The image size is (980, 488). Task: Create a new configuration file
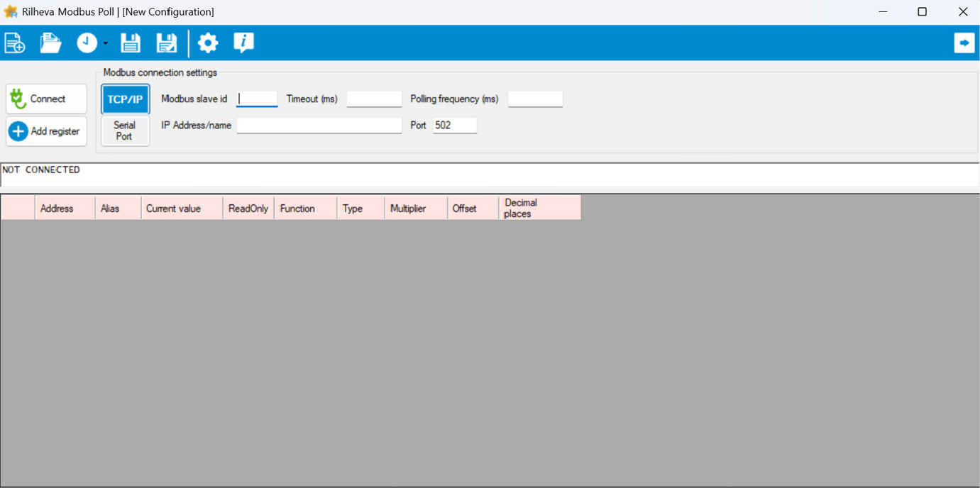[15, 43]
